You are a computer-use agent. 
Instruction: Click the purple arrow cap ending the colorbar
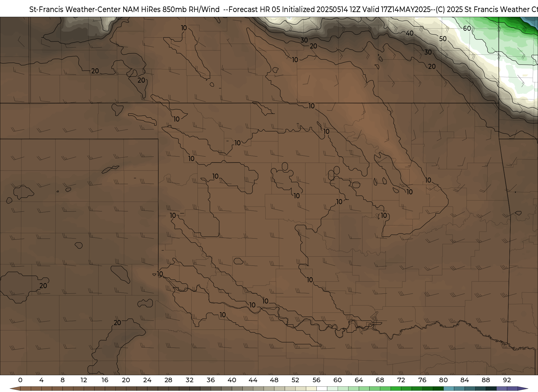[523, 389]
